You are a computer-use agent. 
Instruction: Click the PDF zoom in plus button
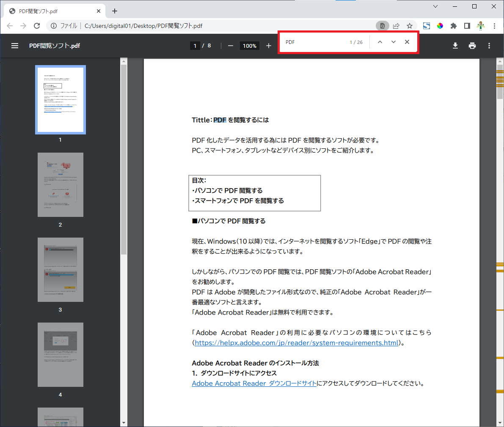point(269,46)
